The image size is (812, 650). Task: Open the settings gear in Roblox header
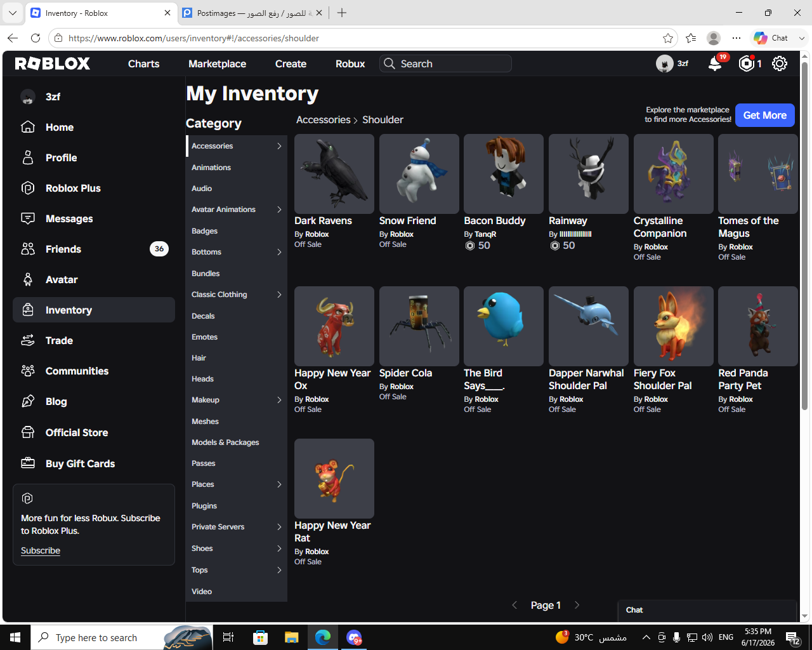tap(780, 63)
